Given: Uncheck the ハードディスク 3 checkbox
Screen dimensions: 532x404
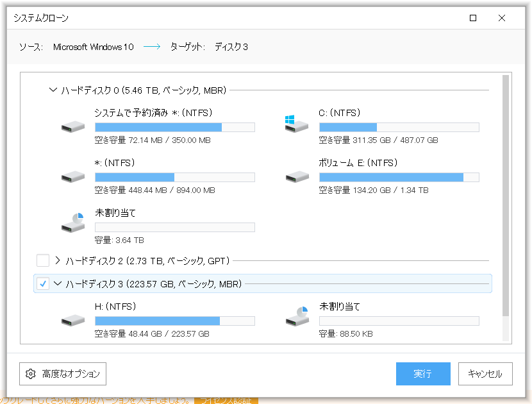Looking at the screenshot, I should [42, 283].
